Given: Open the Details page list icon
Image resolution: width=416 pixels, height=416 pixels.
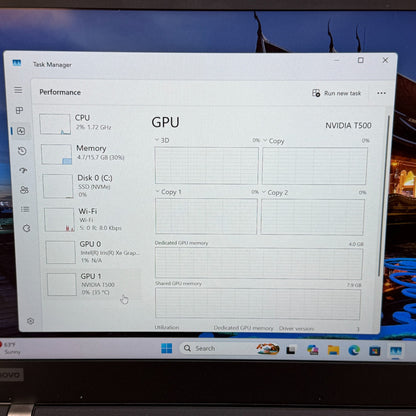Looking at the screenshot, I should [x=25, y=209].
